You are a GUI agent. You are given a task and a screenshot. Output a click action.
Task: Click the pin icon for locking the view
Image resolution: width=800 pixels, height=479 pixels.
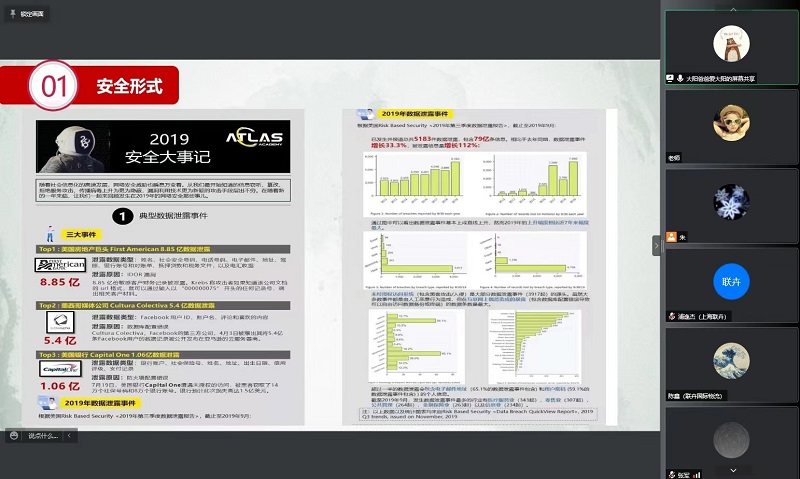coord(13,14)
